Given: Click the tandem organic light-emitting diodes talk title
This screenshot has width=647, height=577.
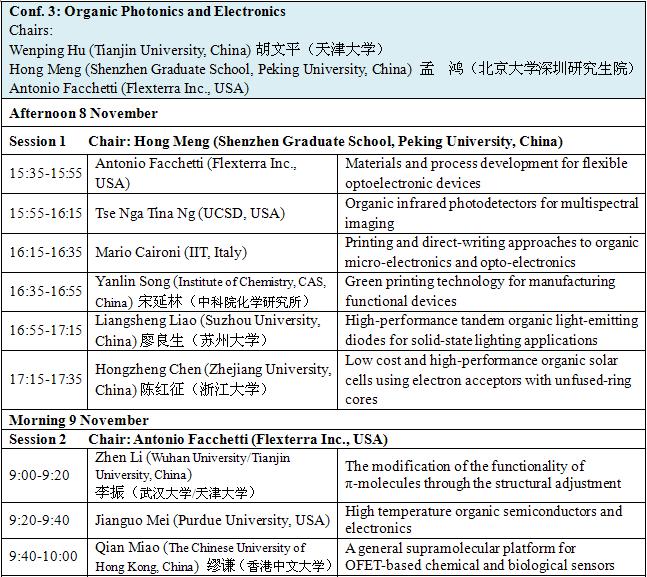Looking at the screenshot, I should point(491,330).
